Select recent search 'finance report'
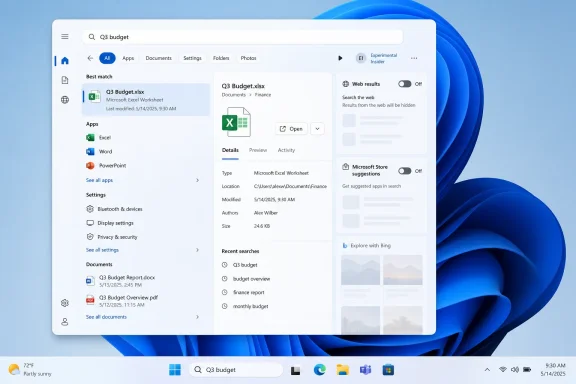 [x=243, y=293]
